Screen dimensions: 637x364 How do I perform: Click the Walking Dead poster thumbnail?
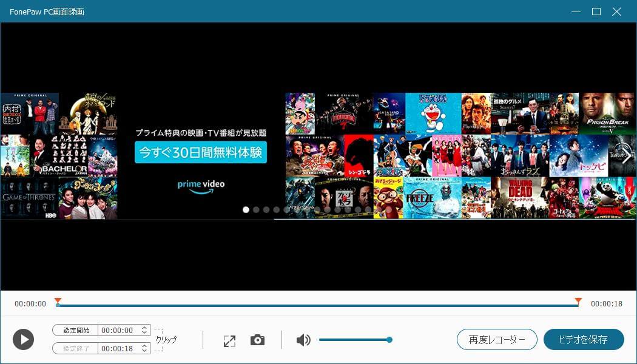tap(520, 198)
